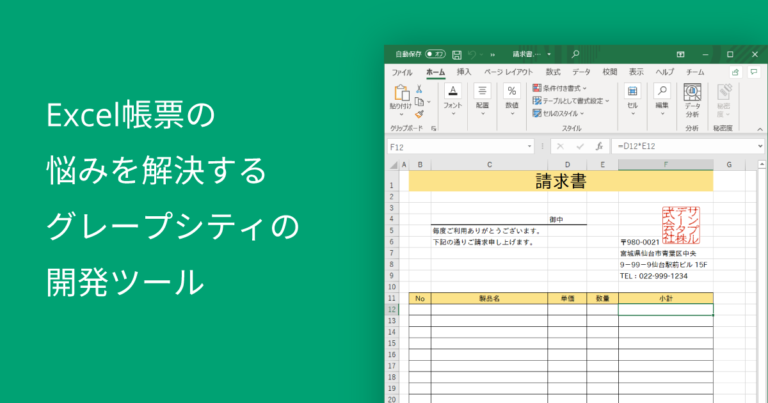Click the Insert Function fx icon
The height and width of the screenshot is (403, 768).
(599, 146)
